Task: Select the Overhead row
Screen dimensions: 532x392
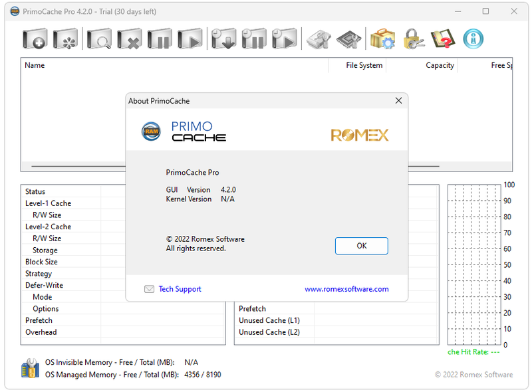Action: [123, 332]
